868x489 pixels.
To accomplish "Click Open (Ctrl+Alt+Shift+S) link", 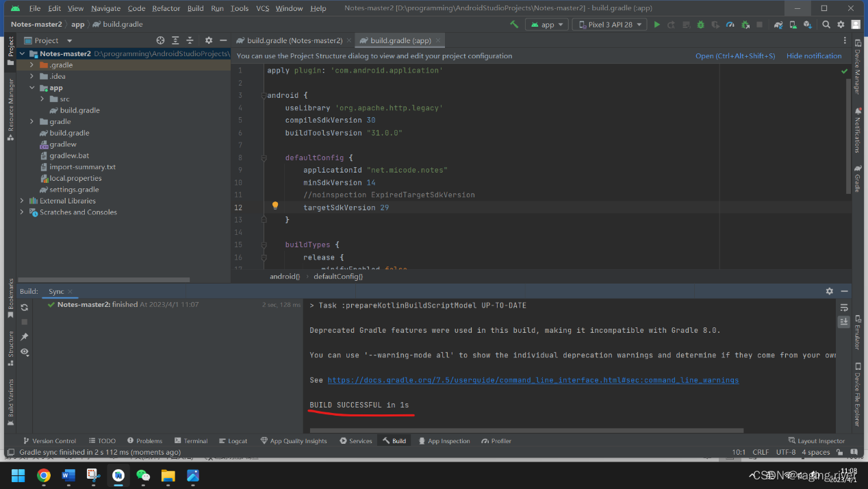I will pos(735,56).
